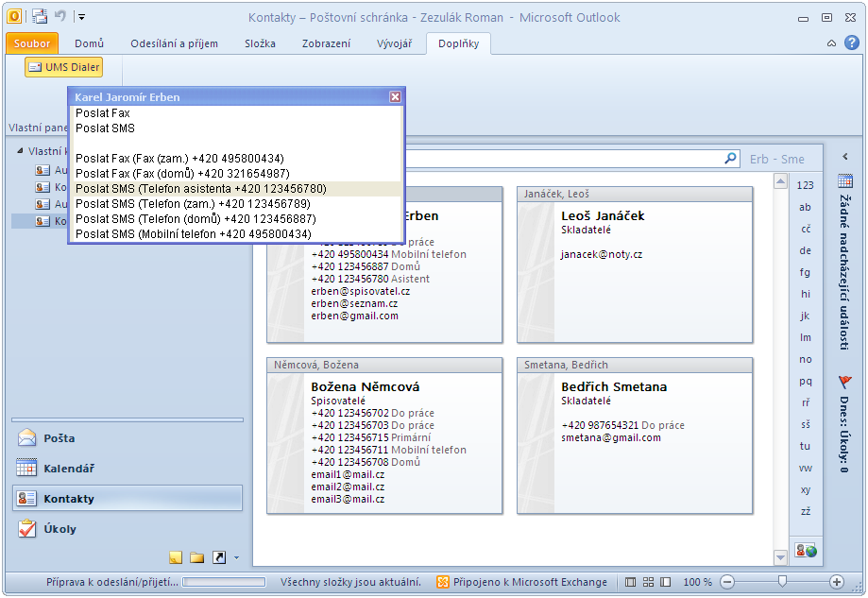Jump to contacts starting with cč
Image resolution: width=868 pixels, height=598 pixels.
click(x=805, y=229)
